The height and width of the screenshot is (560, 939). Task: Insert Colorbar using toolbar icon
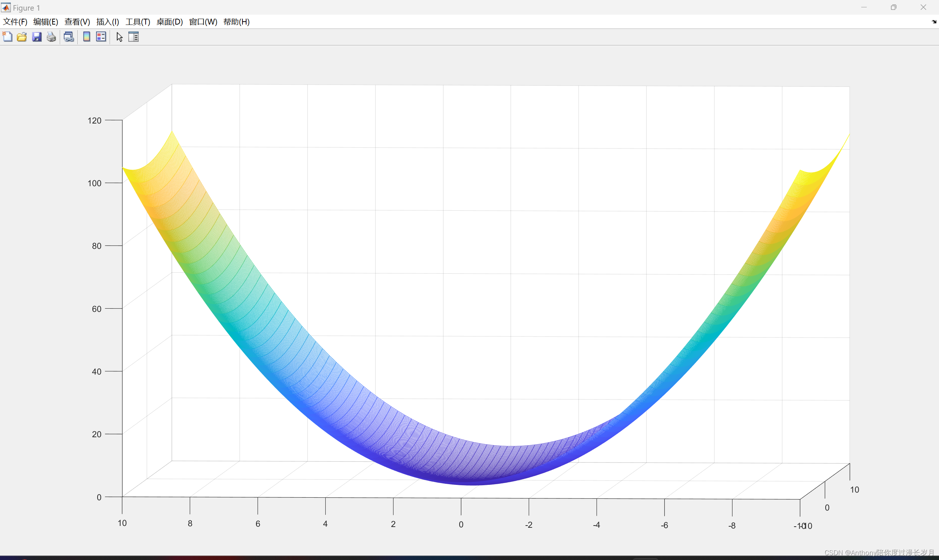87,37
